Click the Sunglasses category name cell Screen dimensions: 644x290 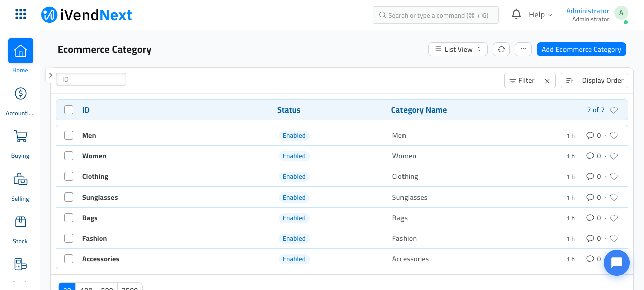(x=410, y=198)
